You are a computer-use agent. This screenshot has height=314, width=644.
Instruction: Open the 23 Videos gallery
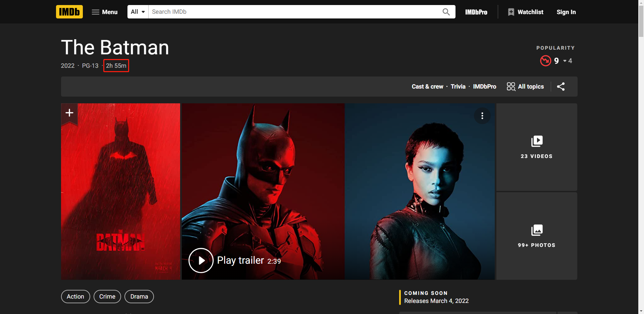coord(537,147)
